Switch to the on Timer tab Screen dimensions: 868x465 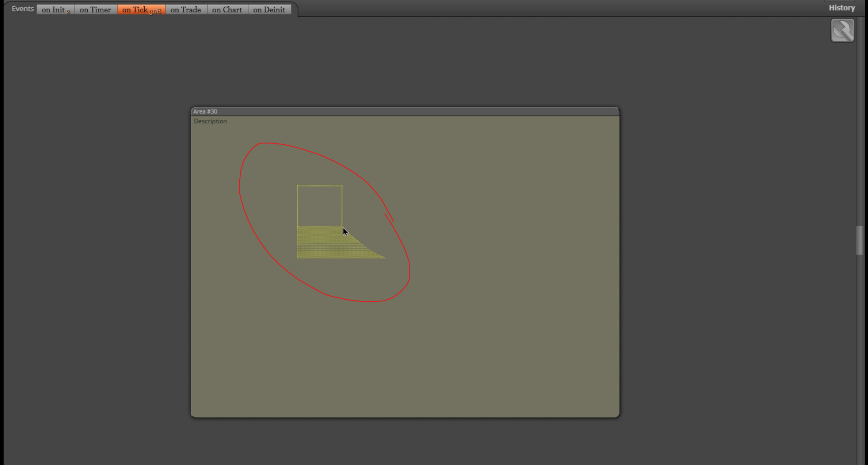(95, 10)
